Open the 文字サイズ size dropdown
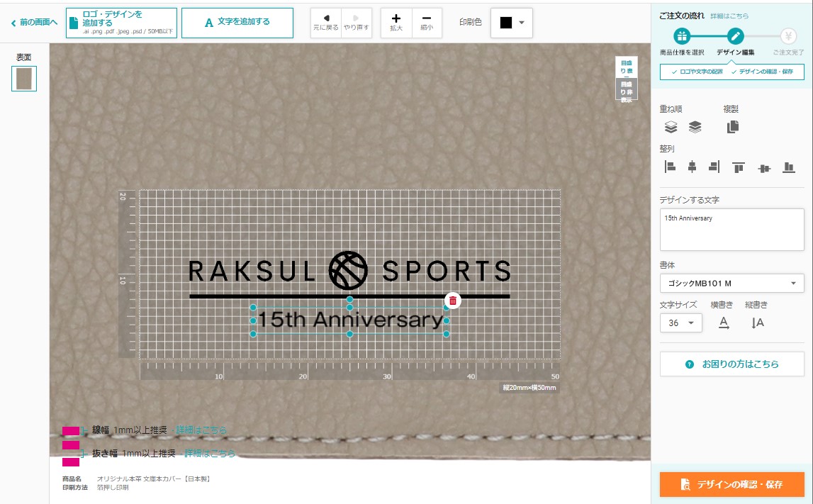The height and width of the screenshot is (504, 813). pos(680,323)
